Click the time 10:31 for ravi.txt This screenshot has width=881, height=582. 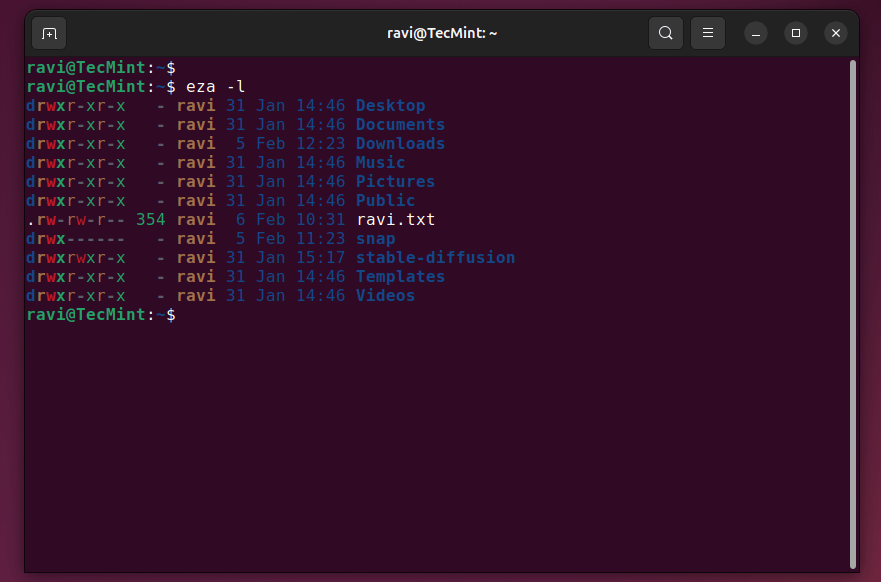[x=320, y=220]
